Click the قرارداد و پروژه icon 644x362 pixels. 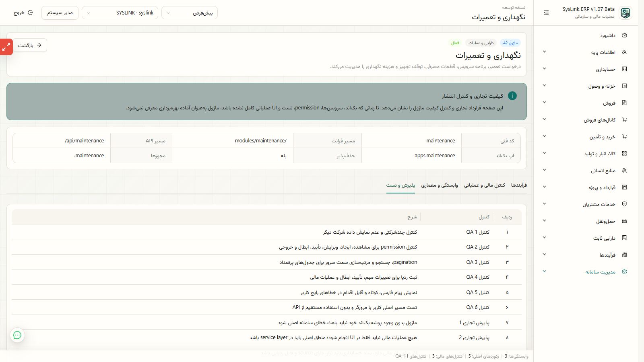624,187
